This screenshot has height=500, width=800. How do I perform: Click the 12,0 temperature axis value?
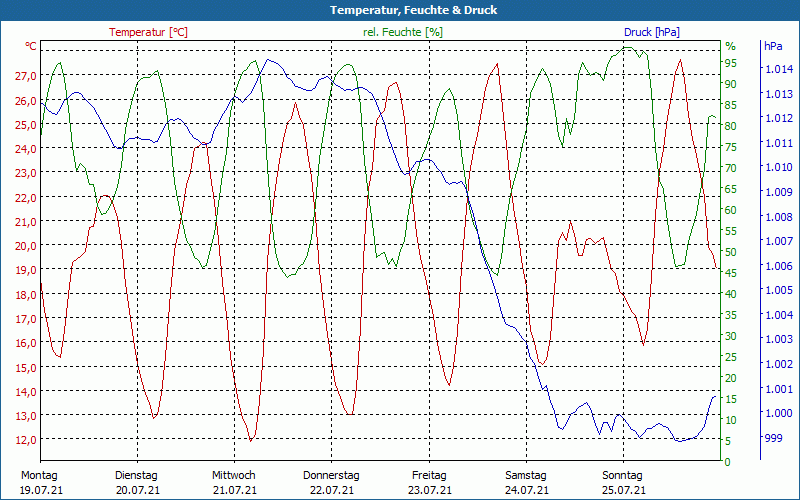[26, 440]
